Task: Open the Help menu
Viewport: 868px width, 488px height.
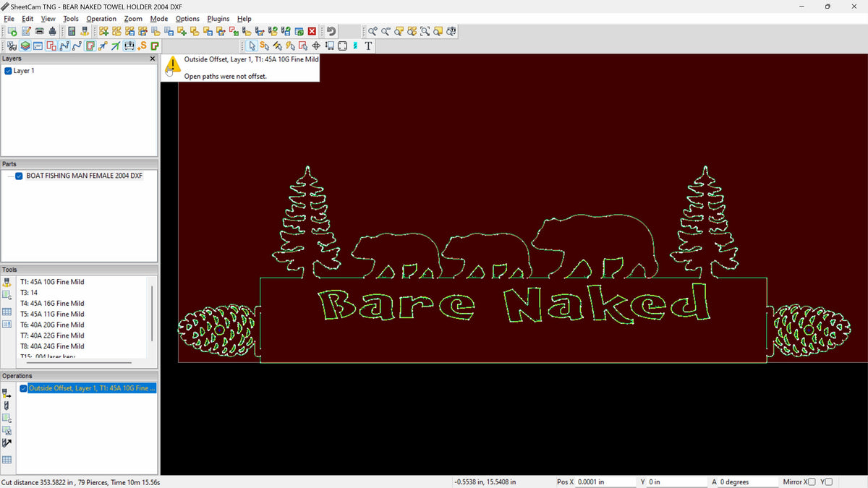Action: click(244, 19)
